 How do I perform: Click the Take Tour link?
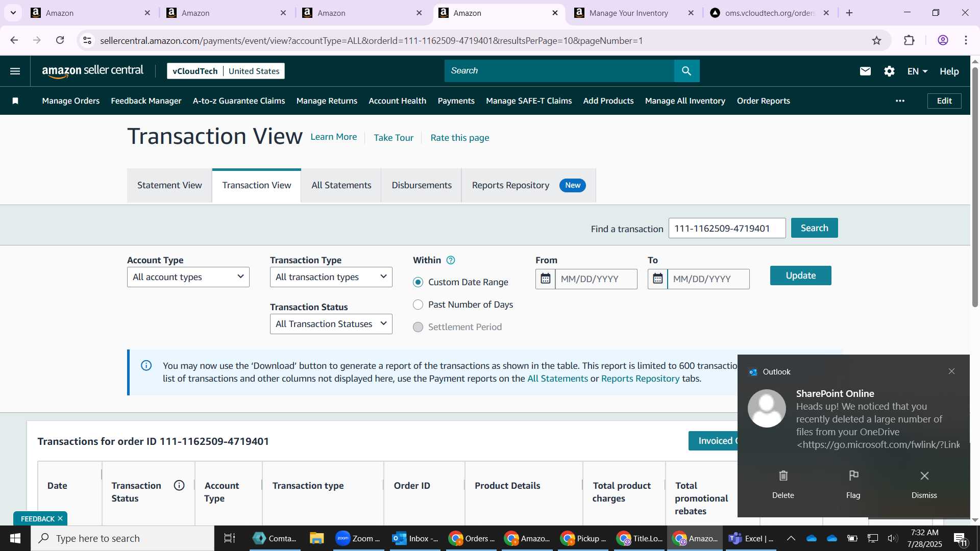(394, 138)
